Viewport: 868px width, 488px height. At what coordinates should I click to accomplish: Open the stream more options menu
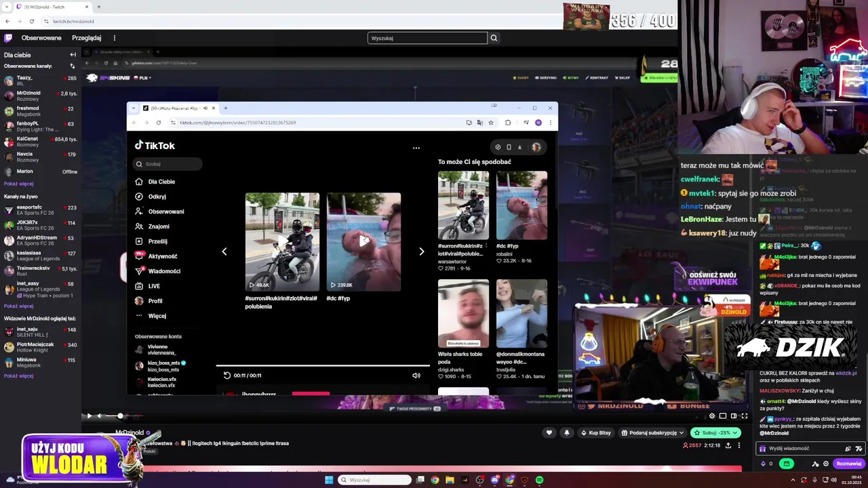(739, 445)
